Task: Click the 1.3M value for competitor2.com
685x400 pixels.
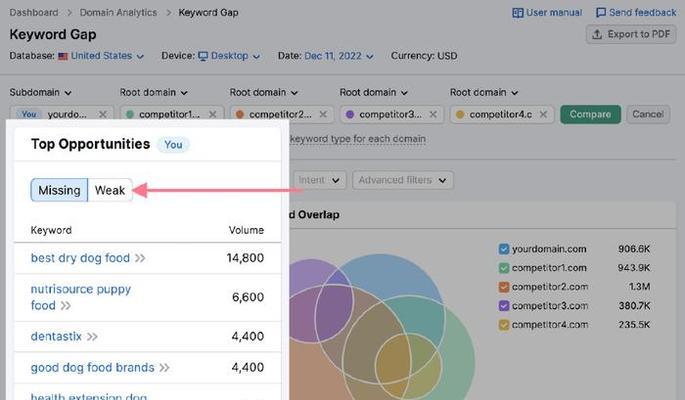Action: click(640, 287)
